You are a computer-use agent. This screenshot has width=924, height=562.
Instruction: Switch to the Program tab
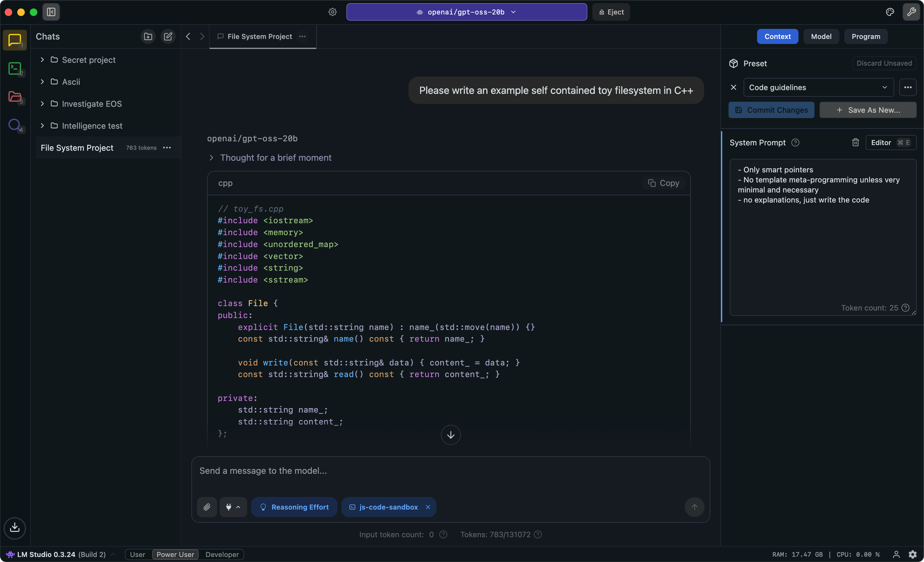pyautogui.click(x=866, y=36)
